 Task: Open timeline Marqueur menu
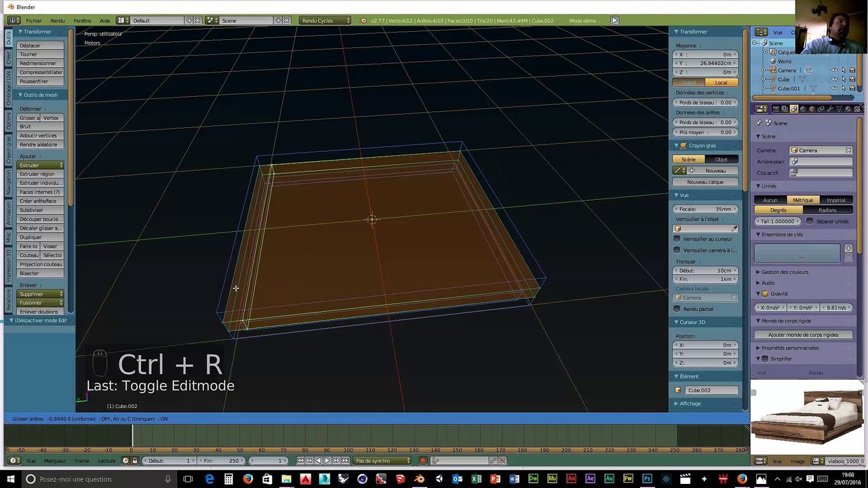(55, 461)
